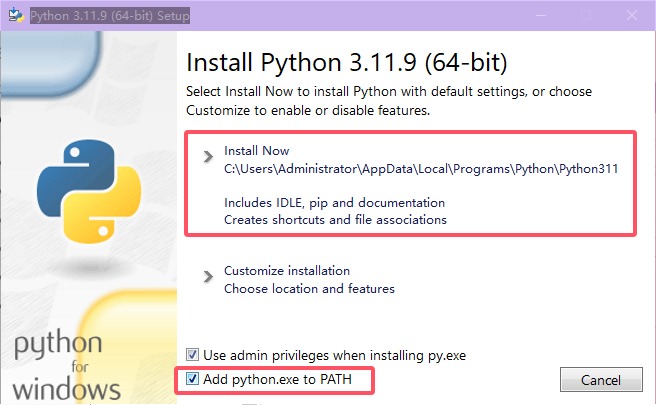The width and height of the screenshot is (656, 405).
Task: Click 'Includes IDLE, pip and documentation' text
Action: 334,203
